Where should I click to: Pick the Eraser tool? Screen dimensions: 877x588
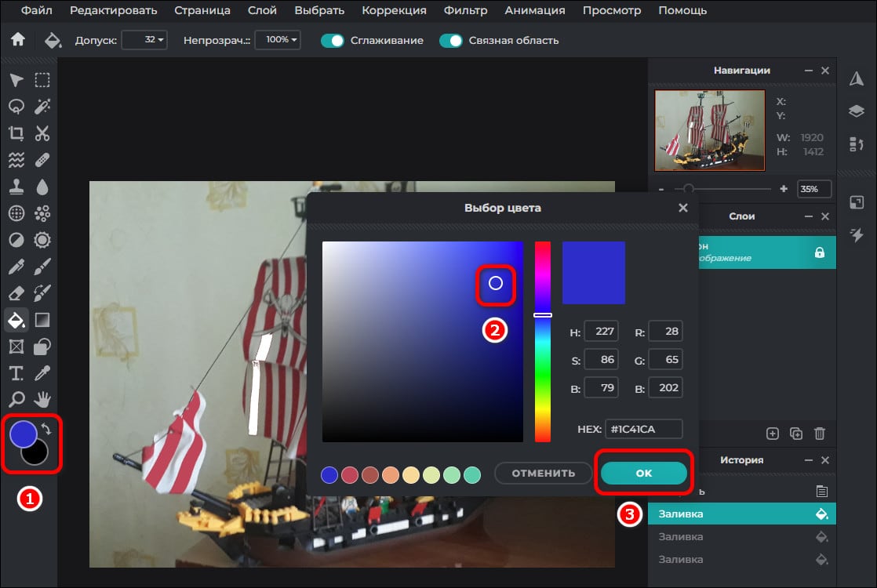click(16, 293)
